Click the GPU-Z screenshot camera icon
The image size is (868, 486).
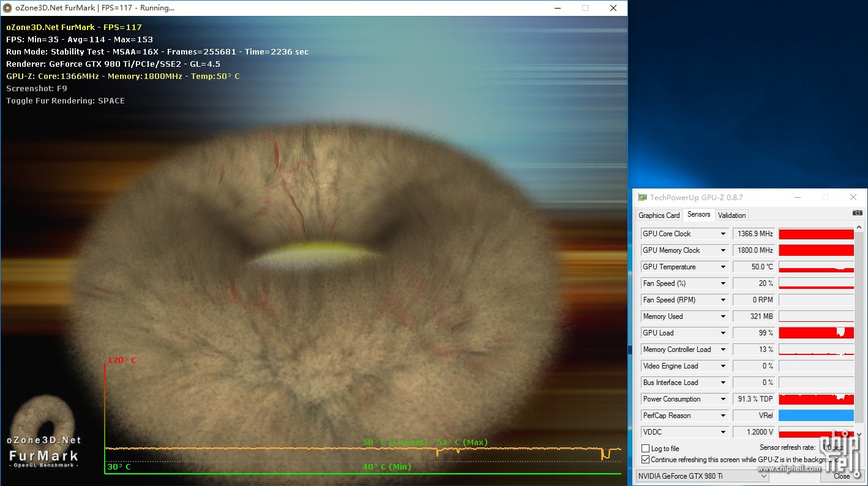857,213
